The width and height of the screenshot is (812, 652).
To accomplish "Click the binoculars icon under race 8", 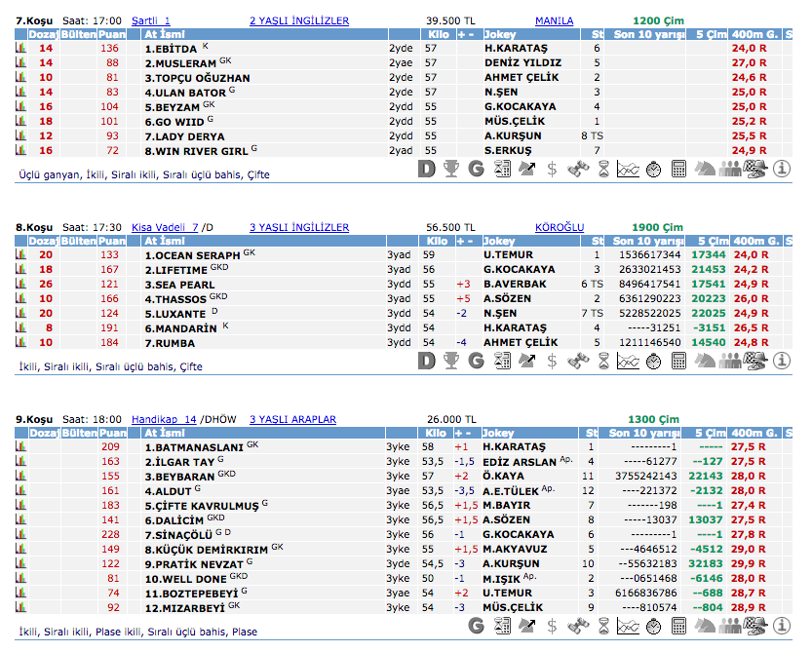I will [578, 361].
